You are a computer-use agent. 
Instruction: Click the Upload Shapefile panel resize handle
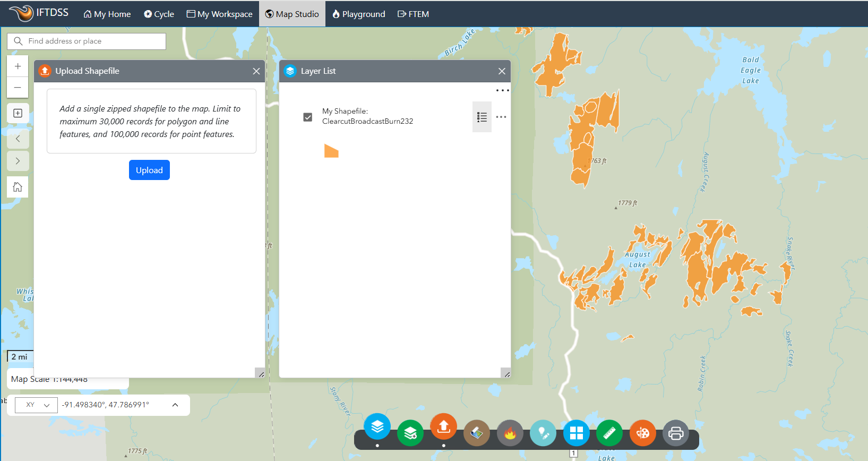point(260,373)
